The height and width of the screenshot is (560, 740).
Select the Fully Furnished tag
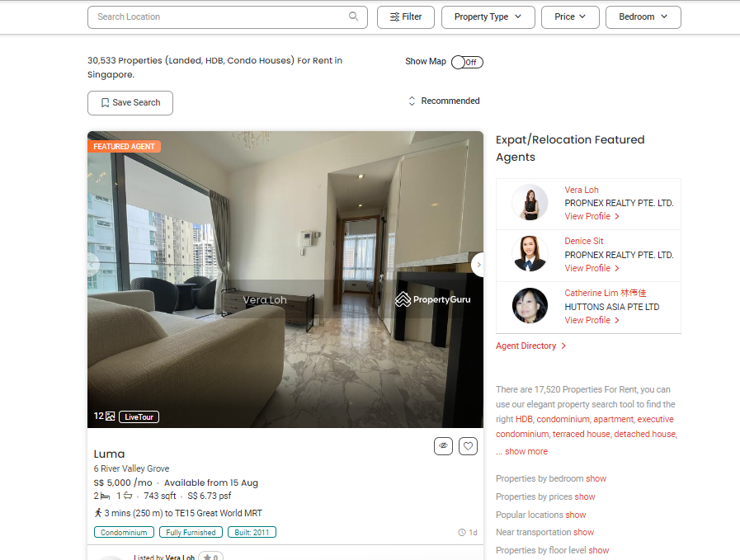pyautogui.click(x=191, y=532)
